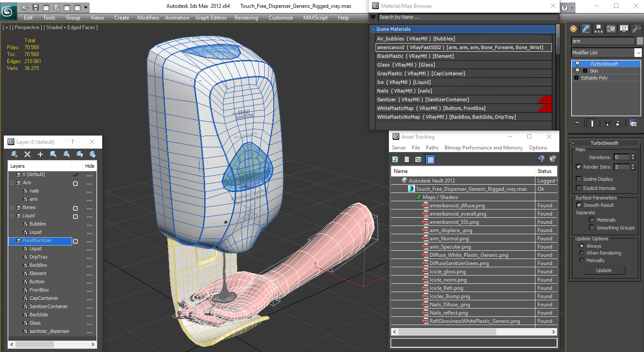The height and width of the screenshot is (352, 644).
Task: Click Delete Layer X icon in Layer dialog
Action: (x=27, y=154)
